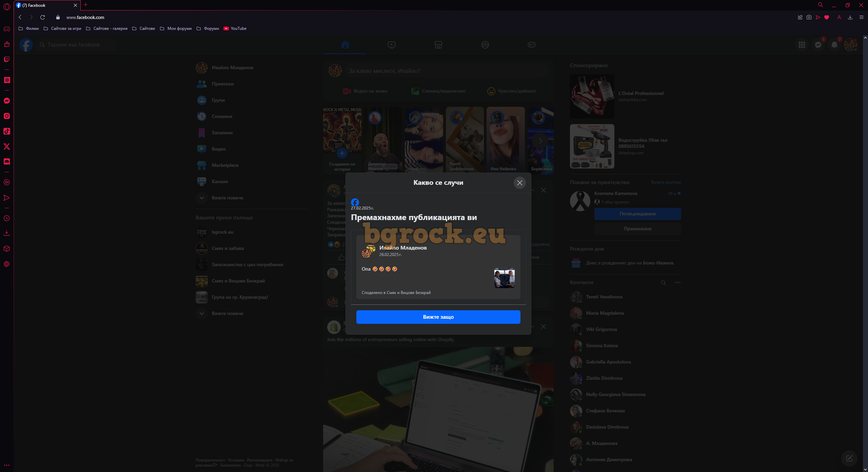The image size is (868, 472).
Task: Open Facebook Groups tab icon
Action: point(485,45)
